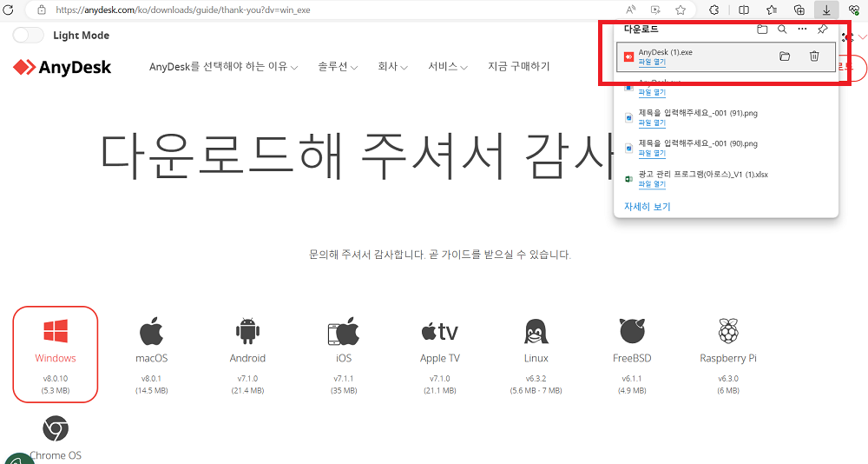
Task: Click the AnyDesk logo
Action: (62, 68)
